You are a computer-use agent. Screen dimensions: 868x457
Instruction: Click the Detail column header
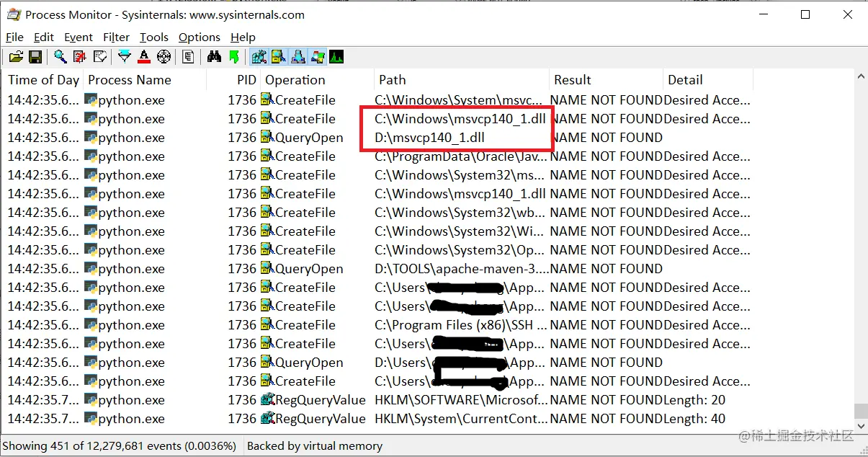(x=708, y=80)
